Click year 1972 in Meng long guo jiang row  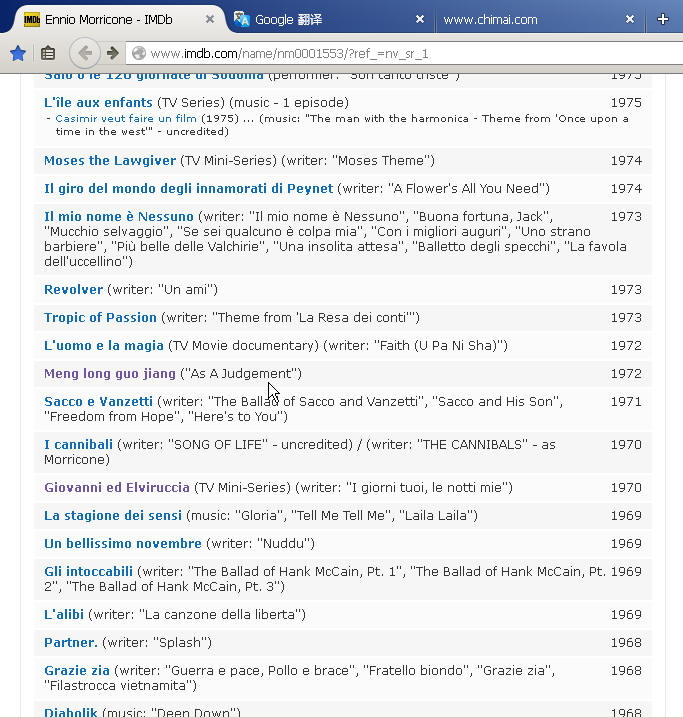point(626,374)
